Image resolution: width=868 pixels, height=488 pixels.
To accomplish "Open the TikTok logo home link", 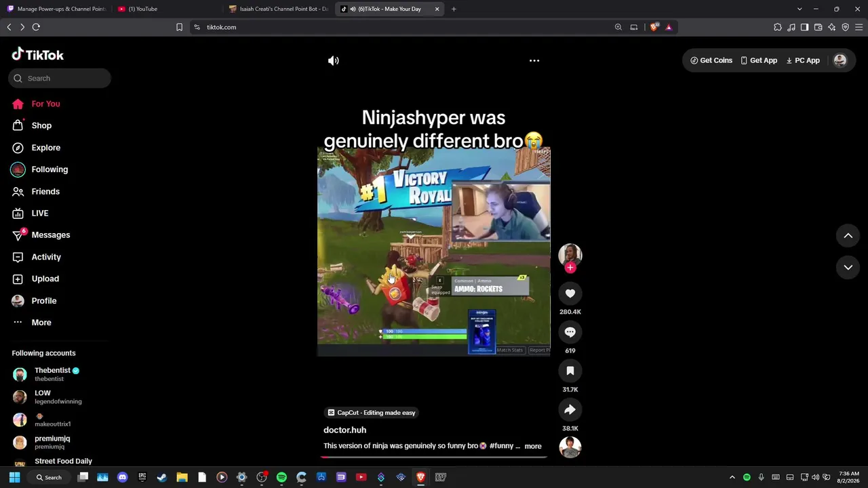I will point(38,55).
